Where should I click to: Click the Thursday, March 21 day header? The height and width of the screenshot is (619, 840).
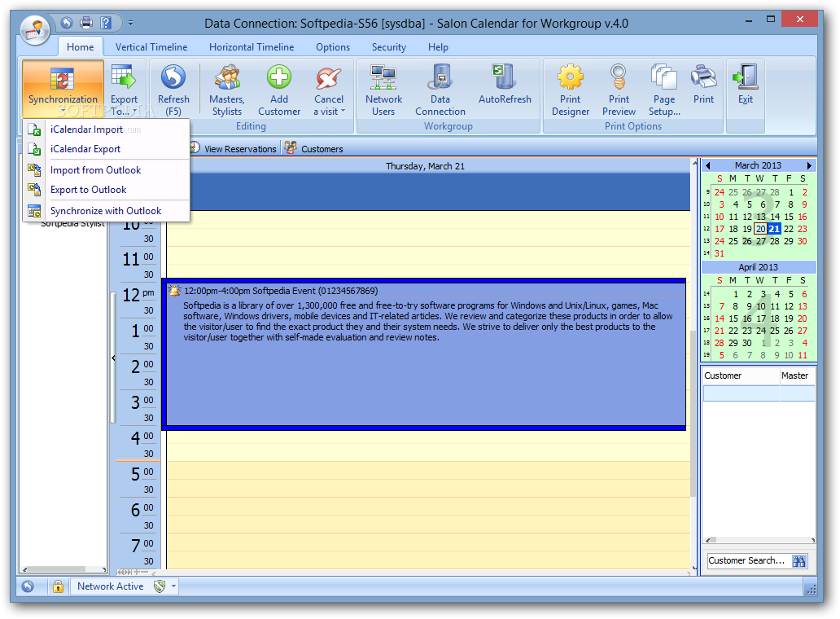426,166
